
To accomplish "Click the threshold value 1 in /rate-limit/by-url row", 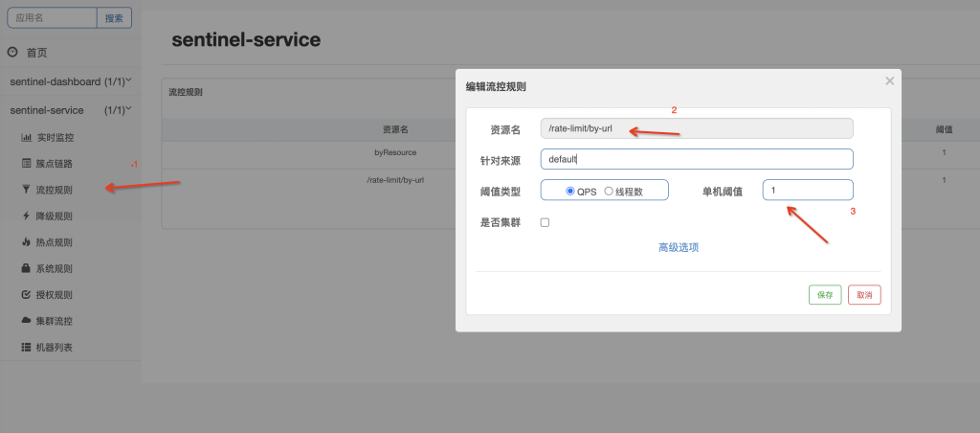I will coord(944,180).
